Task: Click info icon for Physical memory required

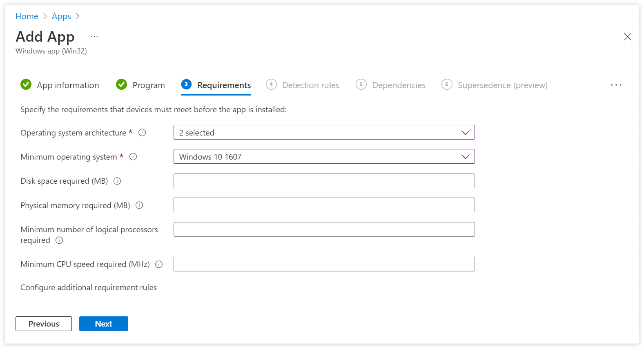Action: coord(139,205)
